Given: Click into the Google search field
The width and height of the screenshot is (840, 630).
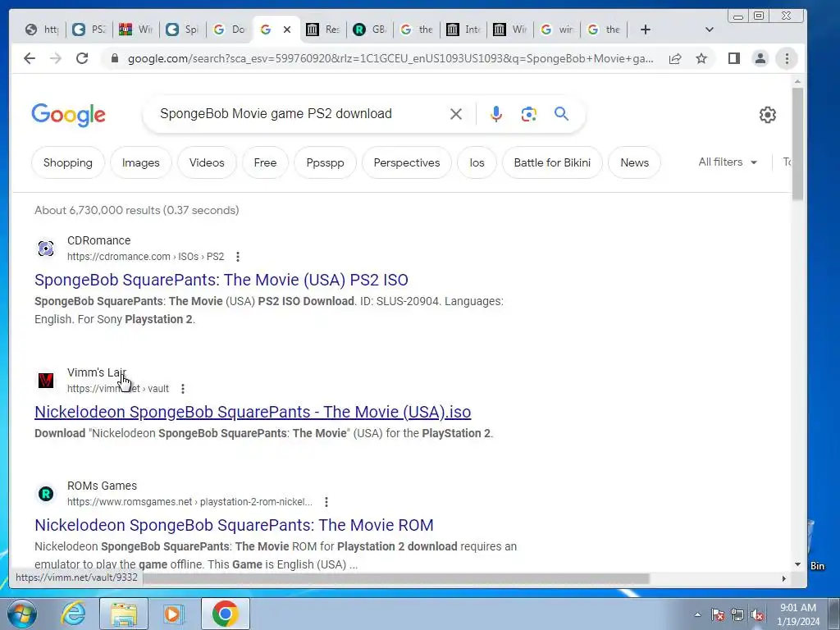Looking at the screenshot, I should coord(300,113).
